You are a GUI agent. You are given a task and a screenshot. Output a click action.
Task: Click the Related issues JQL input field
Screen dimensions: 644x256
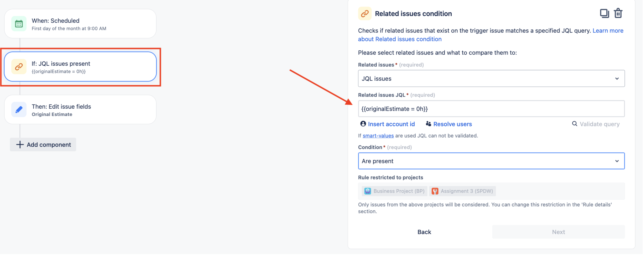492,109
